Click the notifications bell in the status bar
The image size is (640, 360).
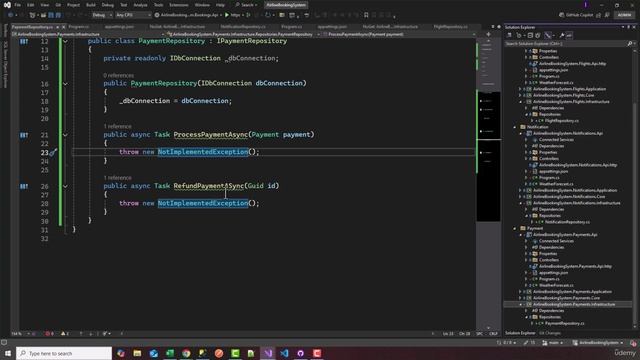[x=633, y=343]
